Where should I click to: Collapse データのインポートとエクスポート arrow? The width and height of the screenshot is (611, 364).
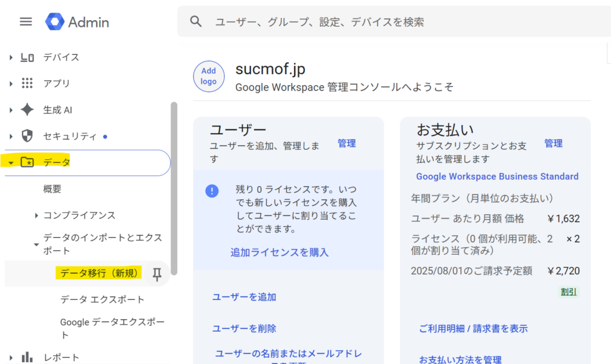36,245
